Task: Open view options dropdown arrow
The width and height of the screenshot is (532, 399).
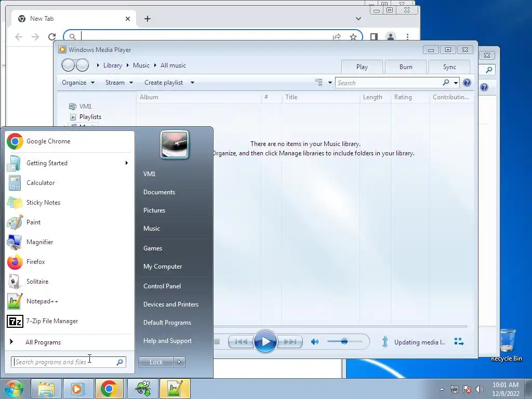Action: (330, 83)
